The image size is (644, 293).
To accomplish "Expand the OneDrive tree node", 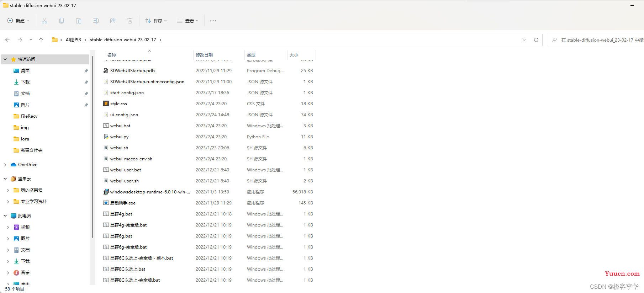I will (x=5, y=165).
